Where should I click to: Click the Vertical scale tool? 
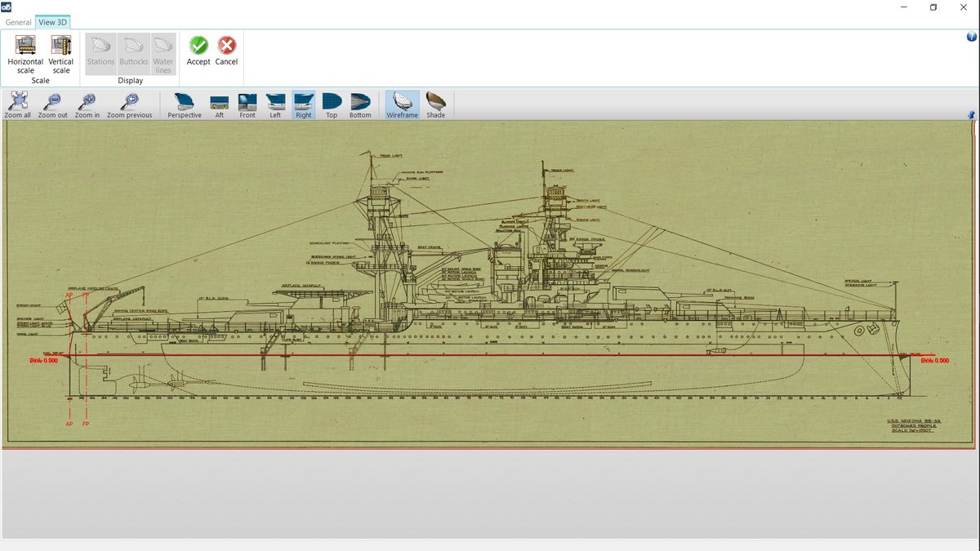click(x=60, y=54)
